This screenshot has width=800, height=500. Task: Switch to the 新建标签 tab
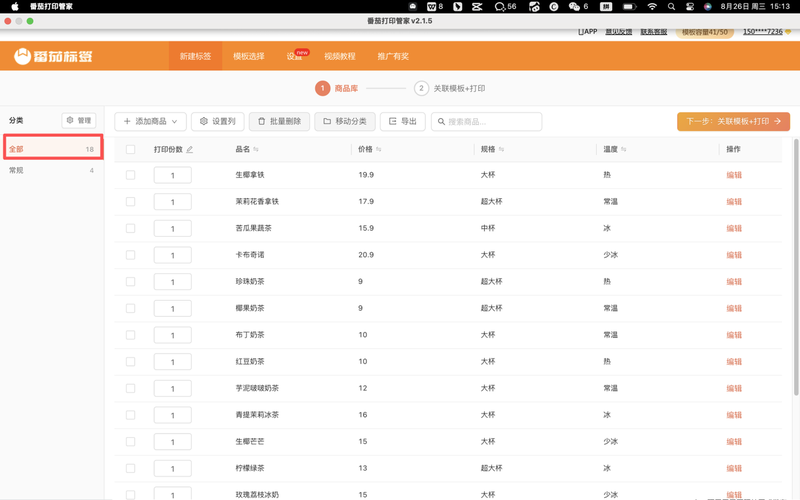pyautogui.click(x=195, y=56)
